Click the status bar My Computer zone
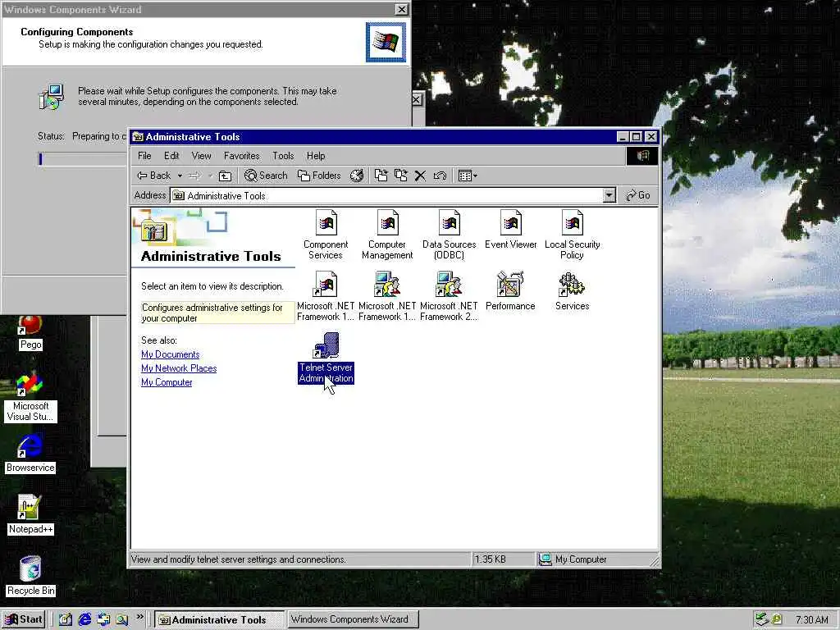This screenshot has height=630, width=840. pos(596,559)
